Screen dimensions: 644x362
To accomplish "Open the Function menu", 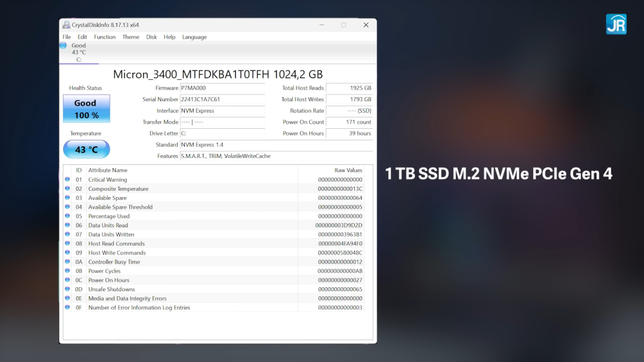I will [104, 37].
